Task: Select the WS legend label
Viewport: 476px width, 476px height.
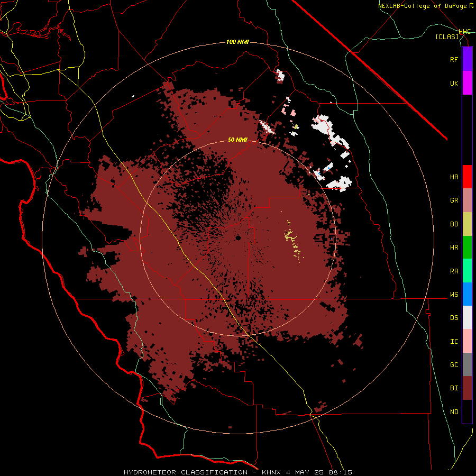Action: [x=454, y=295]
